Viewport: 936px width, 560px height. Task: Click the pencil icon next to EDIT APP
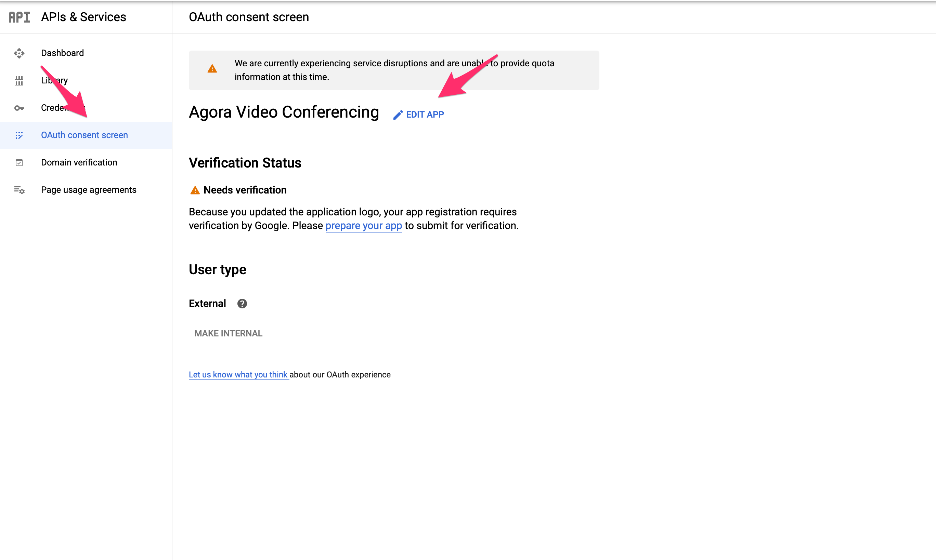(x=398, y=115)
